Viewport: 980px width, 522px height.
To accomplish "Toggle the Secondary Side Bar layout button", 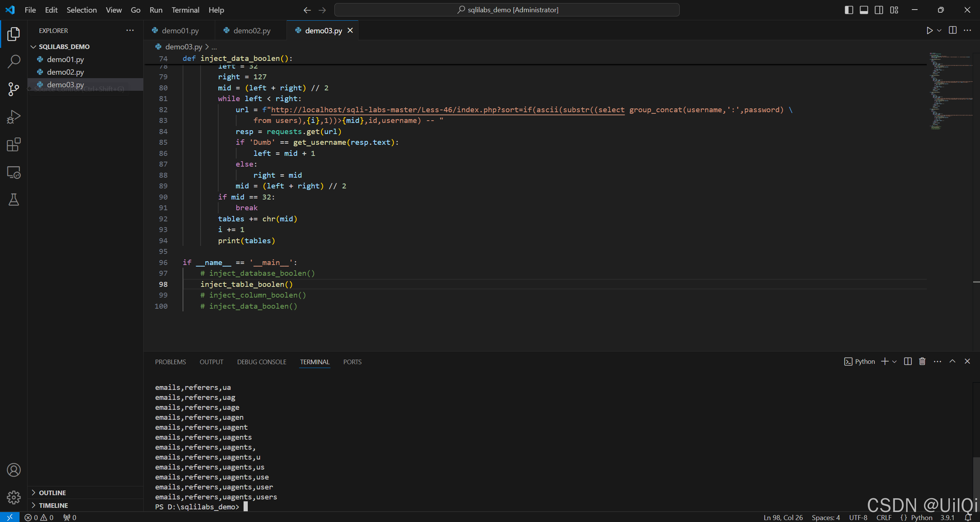I will pos(879,10).
